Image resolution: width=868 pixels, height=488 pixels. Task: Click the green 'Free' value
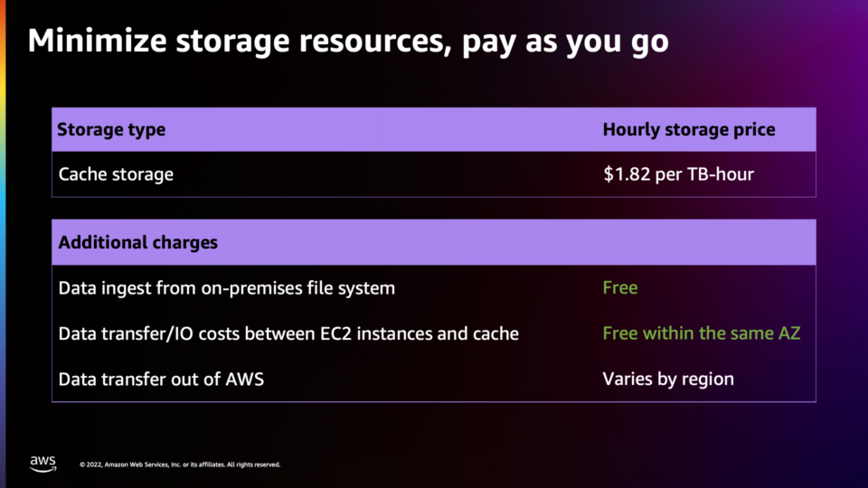pos(620,287)
